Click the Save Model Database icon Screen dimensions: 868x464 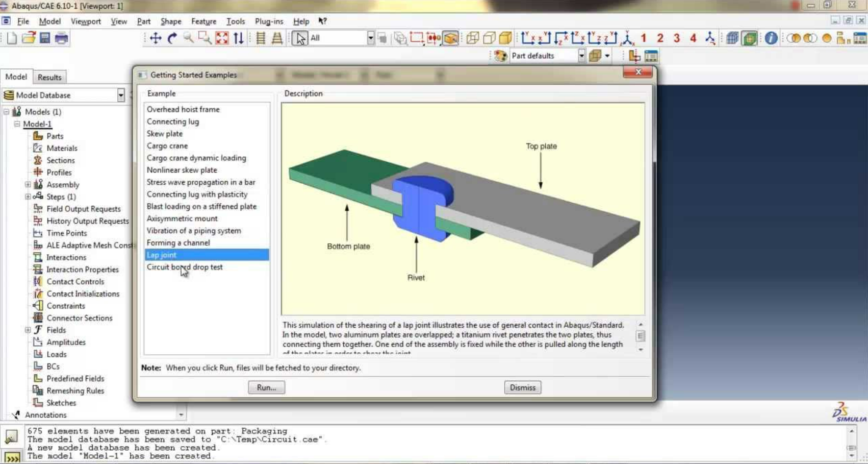45,38
